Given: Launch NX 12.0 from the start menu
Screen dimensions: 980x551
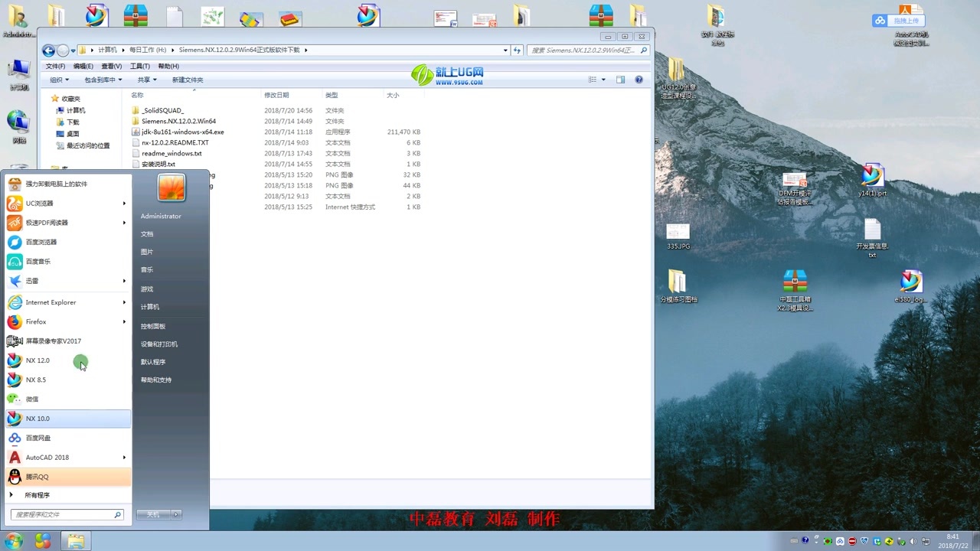Looking at the screenshot, I should [x=68, y=360].
